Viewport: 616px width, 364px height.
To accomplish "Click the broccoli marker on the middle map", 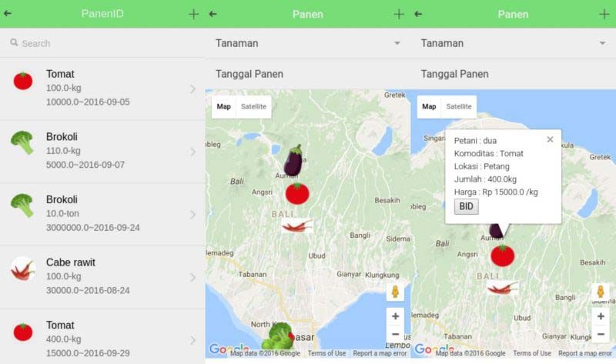I will point(276,336).
